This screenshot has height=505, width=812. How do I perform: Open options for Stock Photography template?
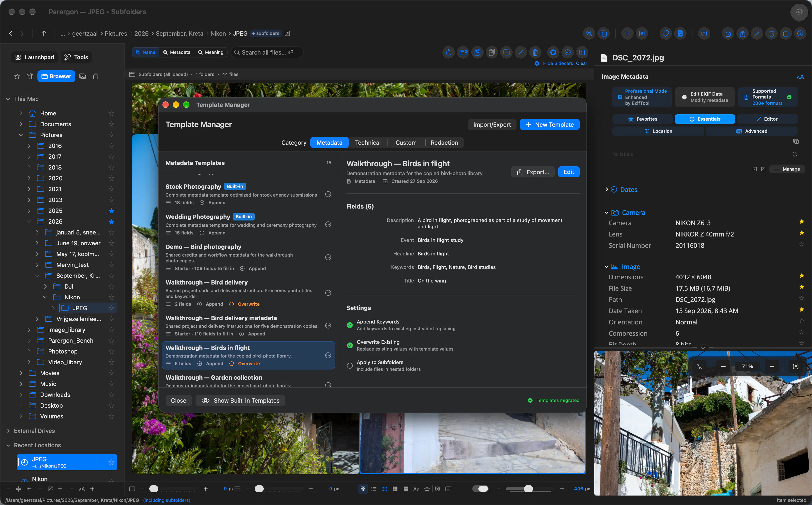click(328, 194)
